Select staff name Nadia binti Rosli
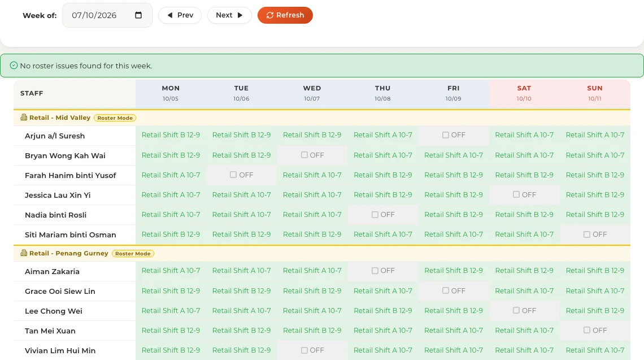 click(x=55, y=215)
